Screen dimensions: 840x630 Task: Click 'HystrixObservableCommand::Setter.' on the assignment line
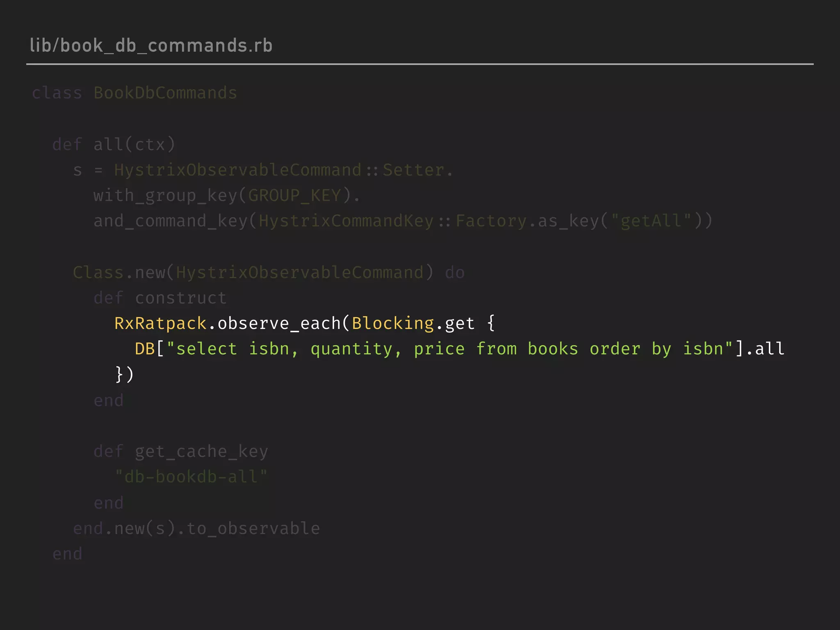coord(283,170)
